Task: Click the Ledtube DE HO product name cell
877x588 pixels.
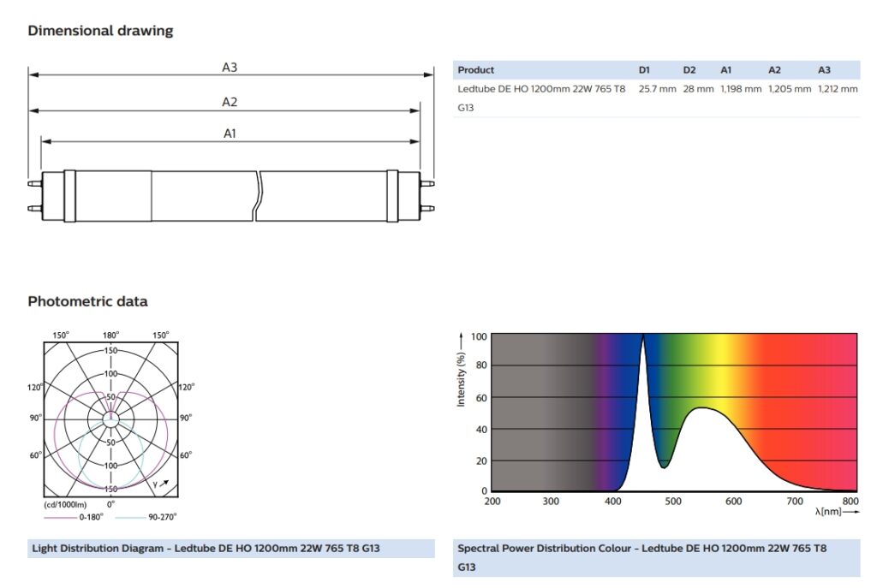Action: click(x=541, y=89)
